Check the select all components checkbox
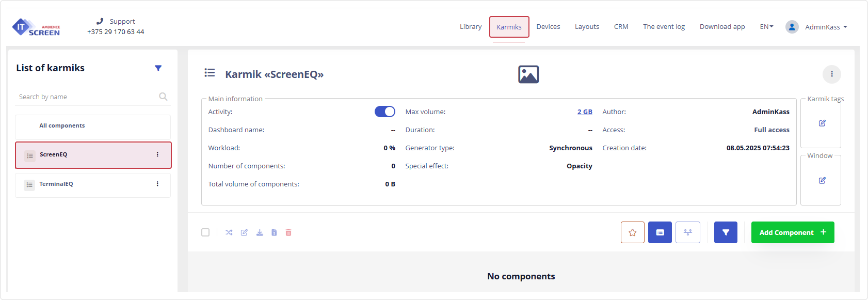The width and height of the screenshot is (868, 300). [205, 232]
